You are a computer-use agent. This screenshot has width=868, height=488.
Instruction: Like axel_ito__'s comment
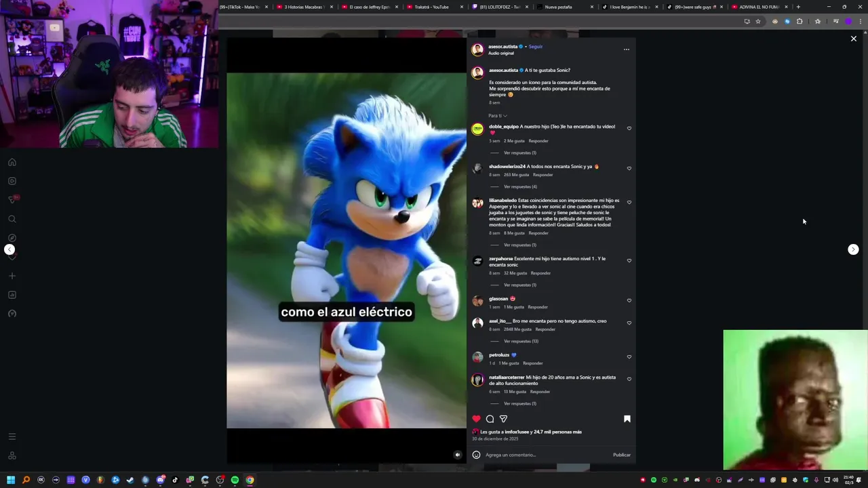(x=629, y=323)
